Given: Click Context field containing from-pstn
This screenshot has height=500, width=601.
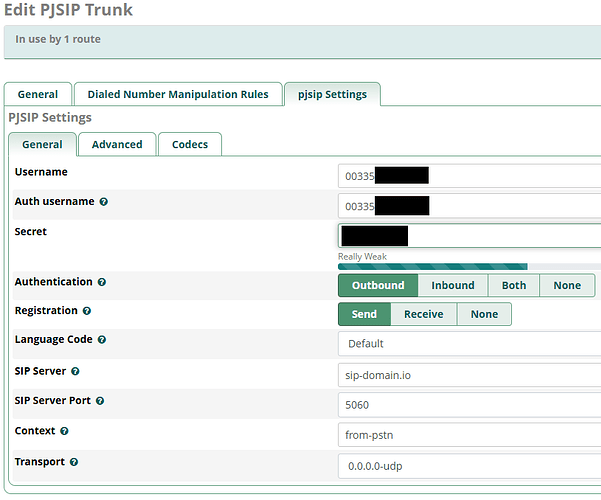Looking at the screenshot, I should pyautogui.click(x=470, y=435).
